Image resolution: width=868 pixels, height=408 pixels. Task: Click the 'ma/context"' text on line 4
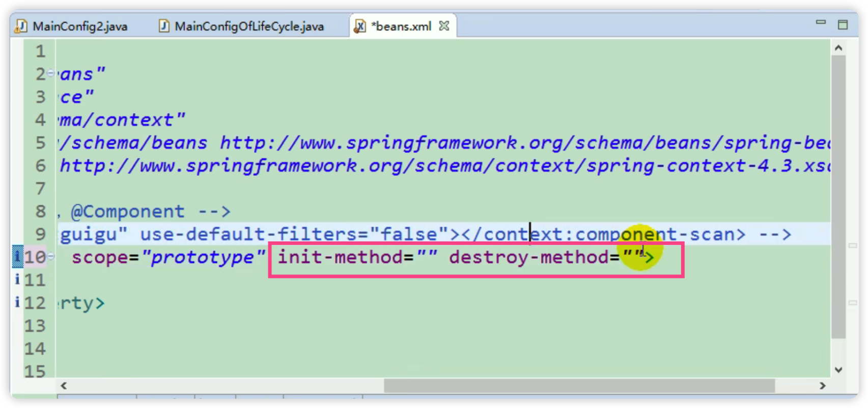122,120
